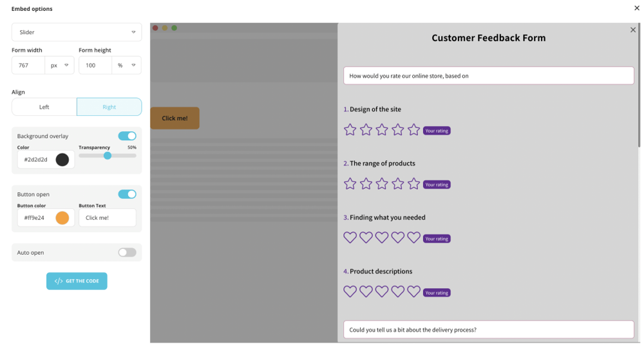
Task: Turn off the Button open toggle
Action: point(127,194)
